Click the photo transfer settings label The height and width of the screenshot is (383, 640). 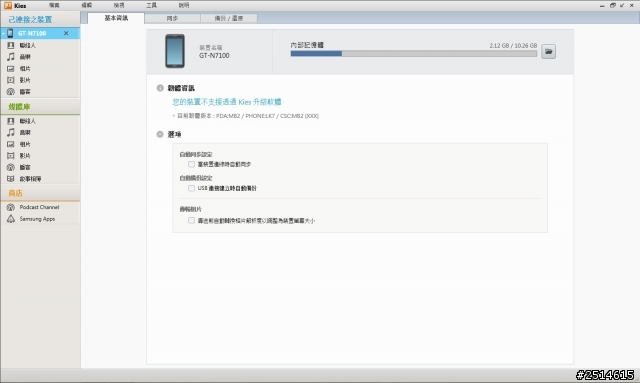coord(191,209)
